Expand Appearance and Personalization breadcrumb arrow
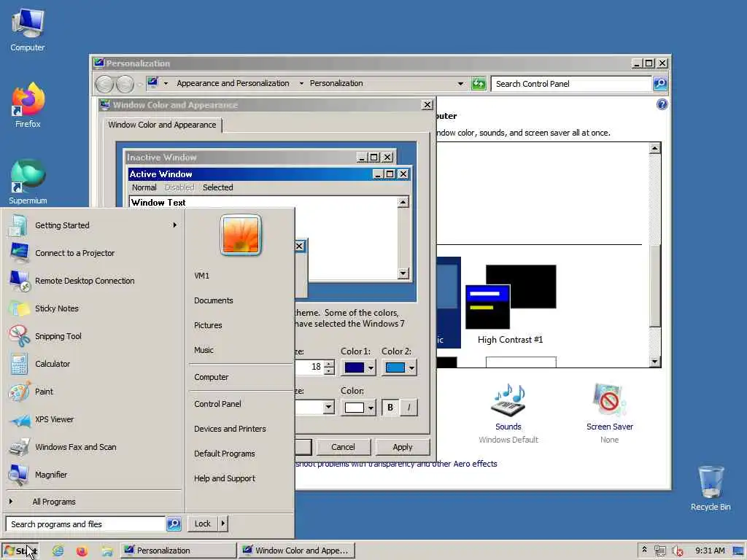 (x=301, y=83)
